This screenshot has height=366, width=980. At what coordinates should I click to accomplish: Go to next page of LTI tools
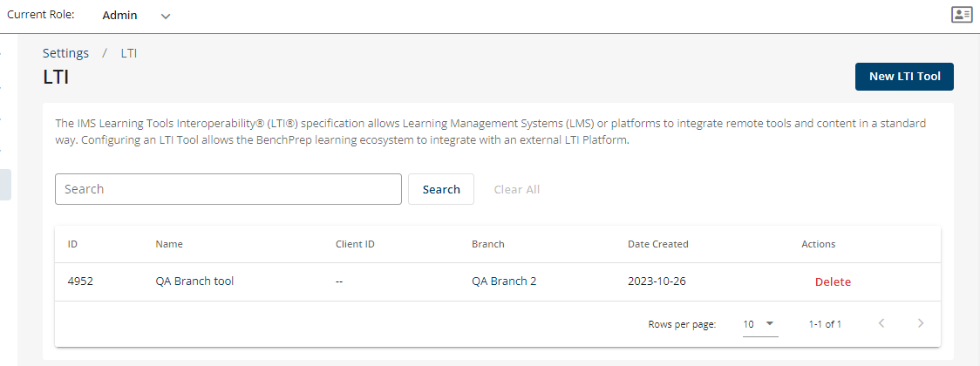pos(921,323)
